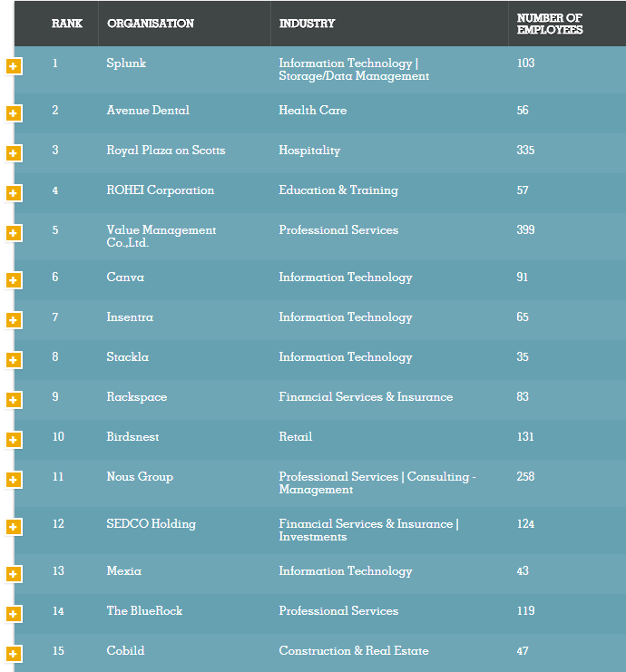The image size is (626, 672).
Task: Click rank number 10
Action: (58, 436)
